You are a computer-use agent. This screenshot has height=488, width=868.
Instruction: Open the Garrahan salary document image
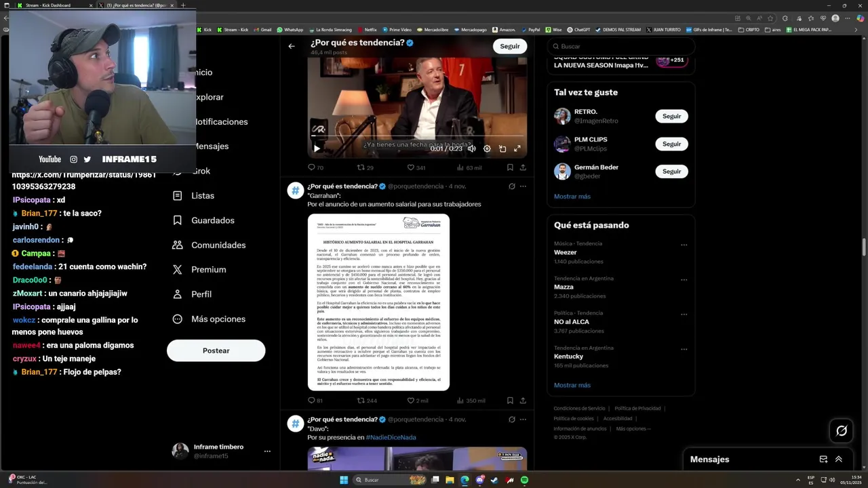[378, 302]
